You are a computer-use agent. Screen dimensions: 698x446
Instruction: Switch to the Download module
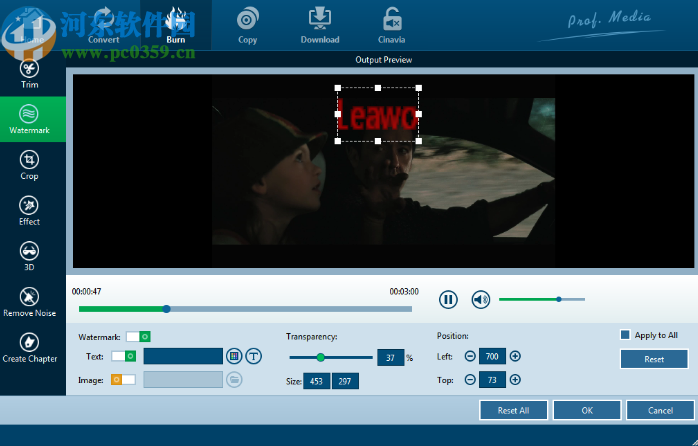(x=320, y=26)
